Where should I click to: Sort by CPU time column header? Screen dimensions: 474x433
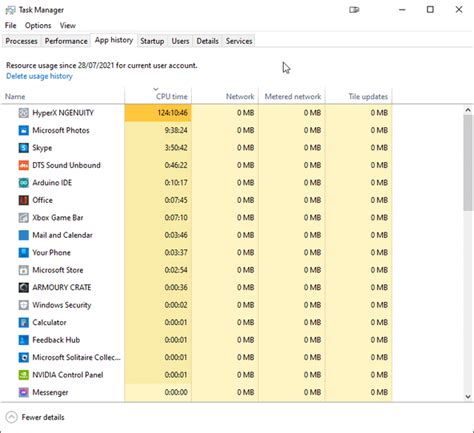(x=158, y=96)
